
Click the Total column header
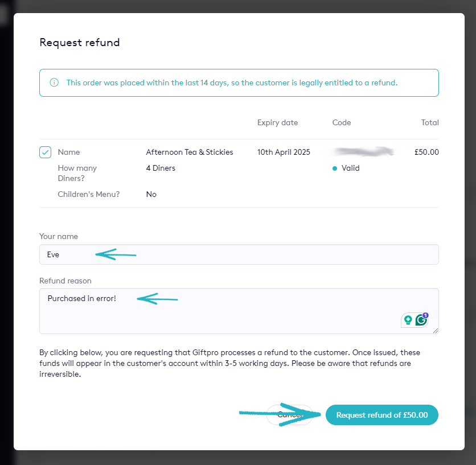(x=430, y=123)
